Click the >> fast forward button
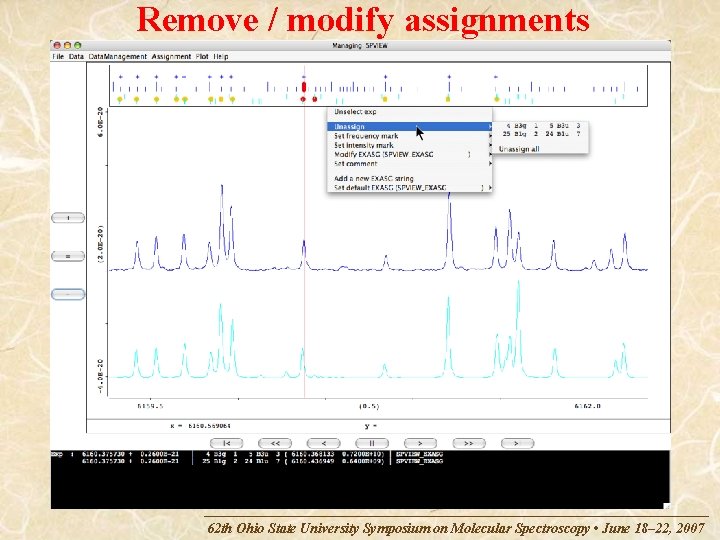The width and height of the screenshot is (720, 540). [469, 443]
